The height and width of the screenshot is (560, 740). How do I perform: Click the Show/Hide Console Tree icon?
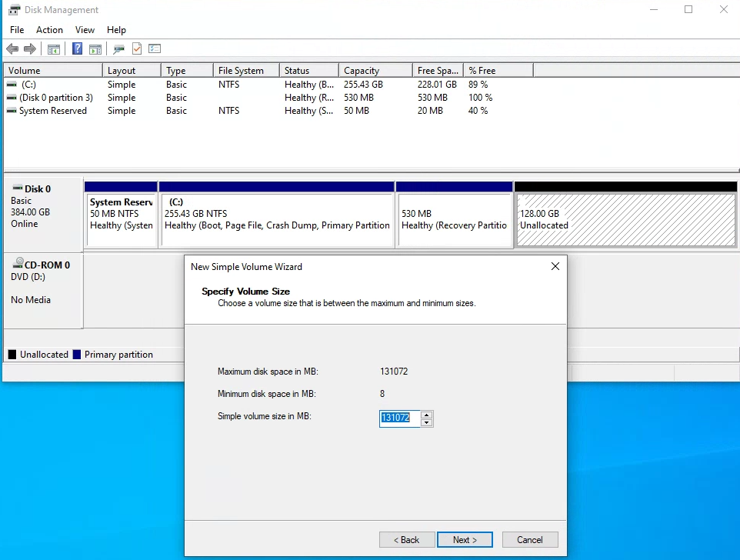coord(54,49)
